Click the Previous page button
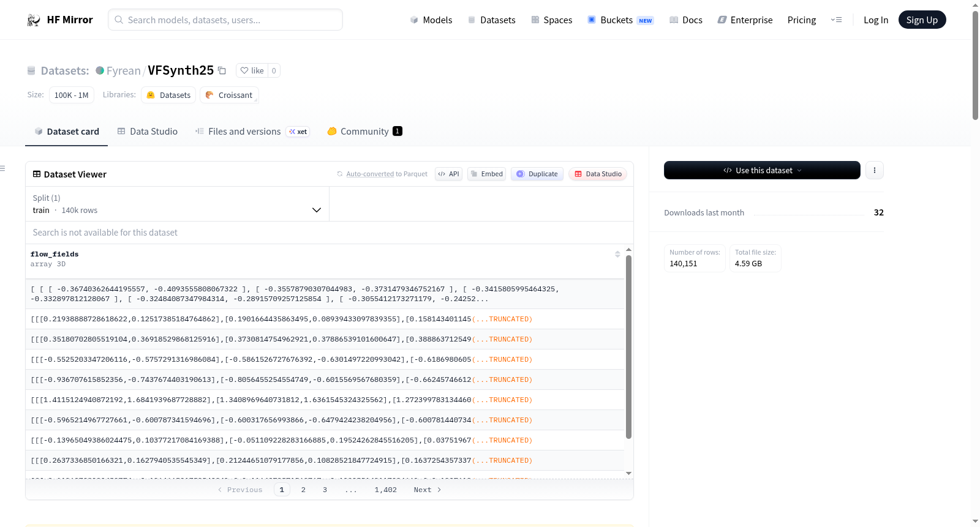This screenshot has width=980, height=527. (240, 490)
